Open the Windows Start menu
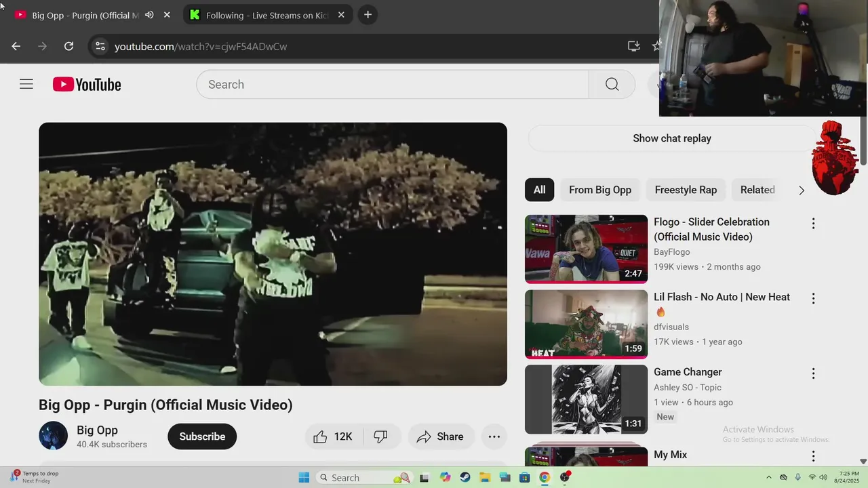This screenshot has width=868, height=488. tap(304, 477)
